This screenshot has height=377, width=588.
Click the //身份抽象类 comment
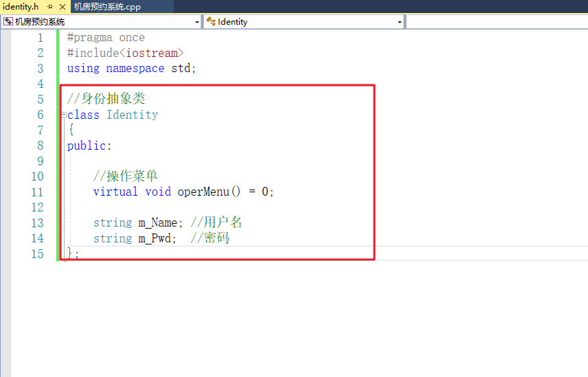click(x=106, y=99)
